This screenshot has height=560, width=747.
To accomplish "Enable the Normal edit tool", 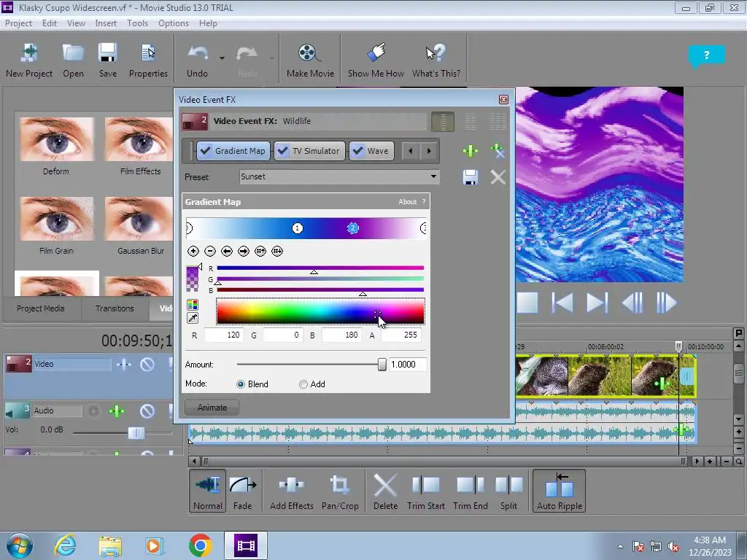I will (x=208, y=491).
